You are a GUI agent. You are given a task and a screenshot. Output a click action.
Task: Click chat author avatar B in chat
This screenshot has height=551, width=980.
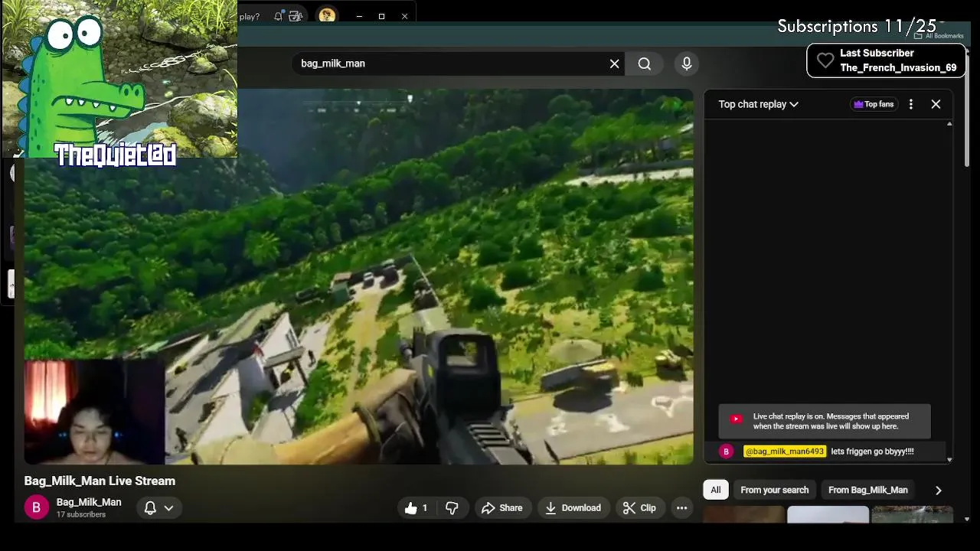tap(727, 452)
